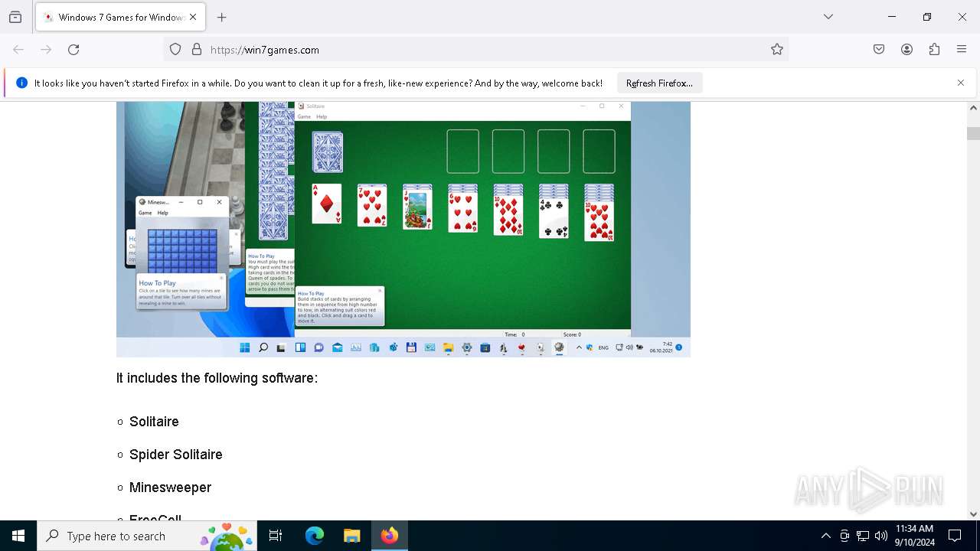
Task: Click the site security padlock icon
Action: [197, 50]
